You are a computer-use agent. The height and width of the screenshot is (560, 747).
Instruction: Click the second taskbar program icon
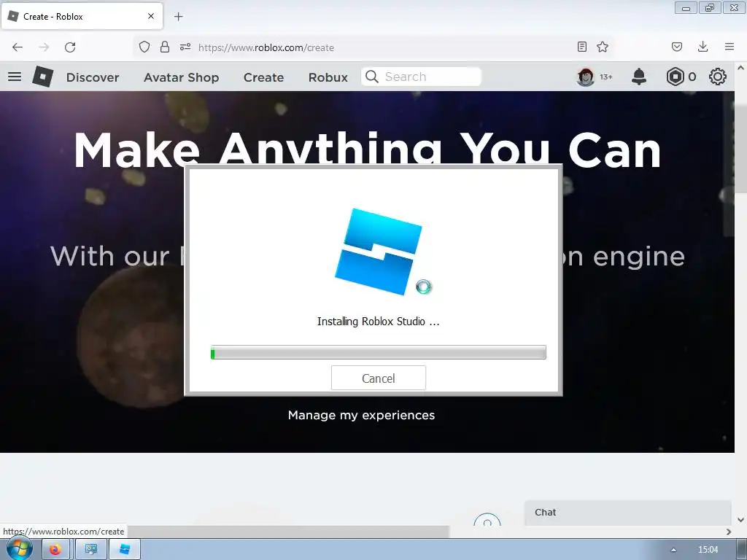91,550
